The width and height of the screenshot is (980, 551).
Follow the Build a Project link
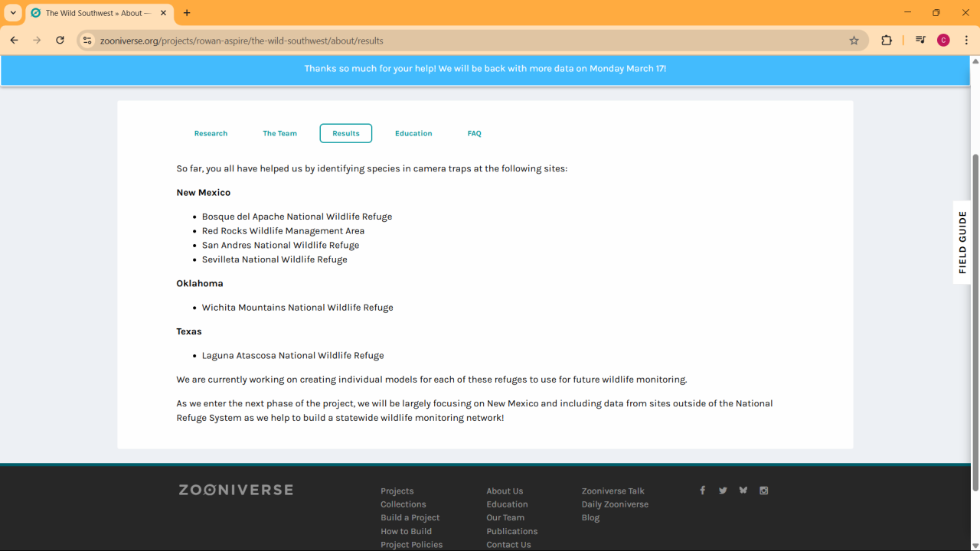410,518
